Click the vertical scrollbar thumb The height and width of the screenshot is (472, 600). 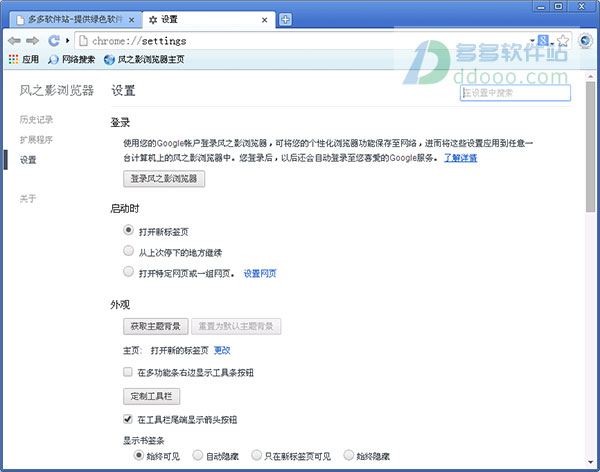tap(590, 146)
